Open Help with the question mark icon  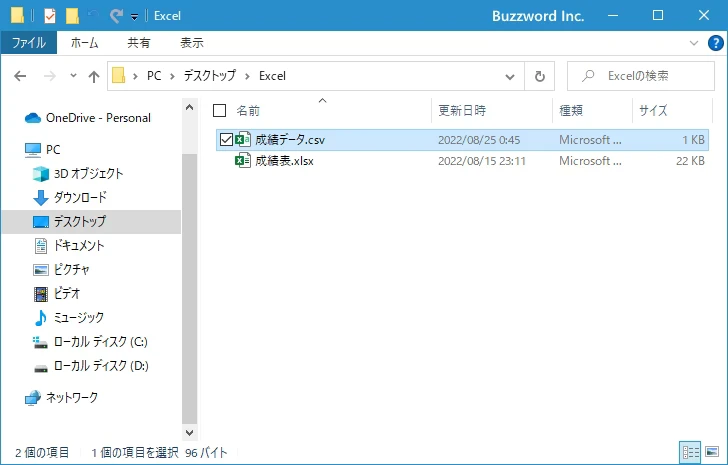(x=715, y=43)
